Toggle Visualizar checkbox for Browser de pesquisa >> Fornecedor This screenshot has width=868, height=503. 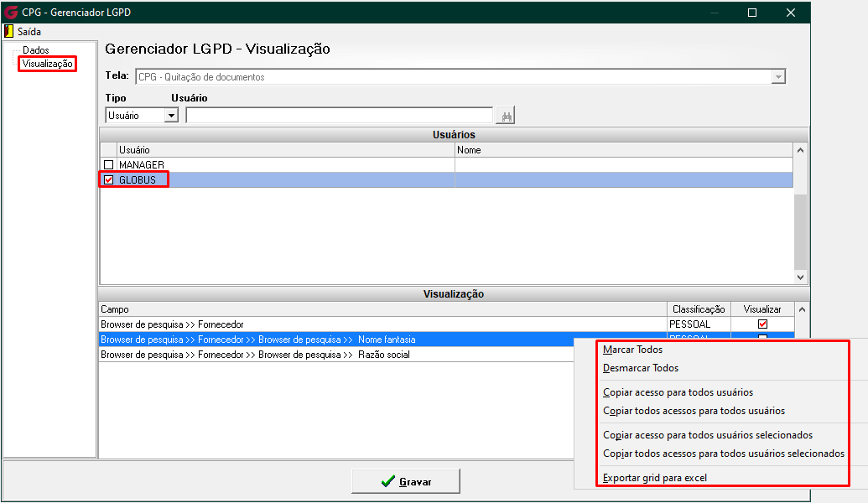[762, 324]
